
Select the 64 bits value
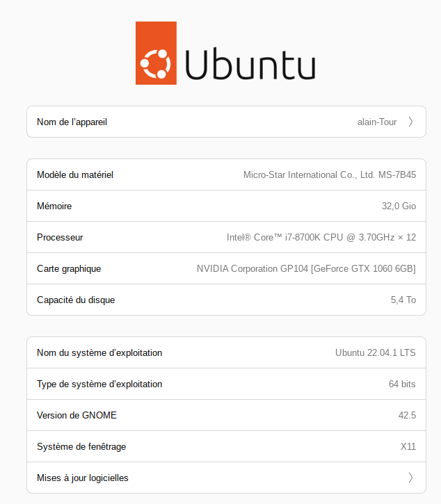(402, 384)
